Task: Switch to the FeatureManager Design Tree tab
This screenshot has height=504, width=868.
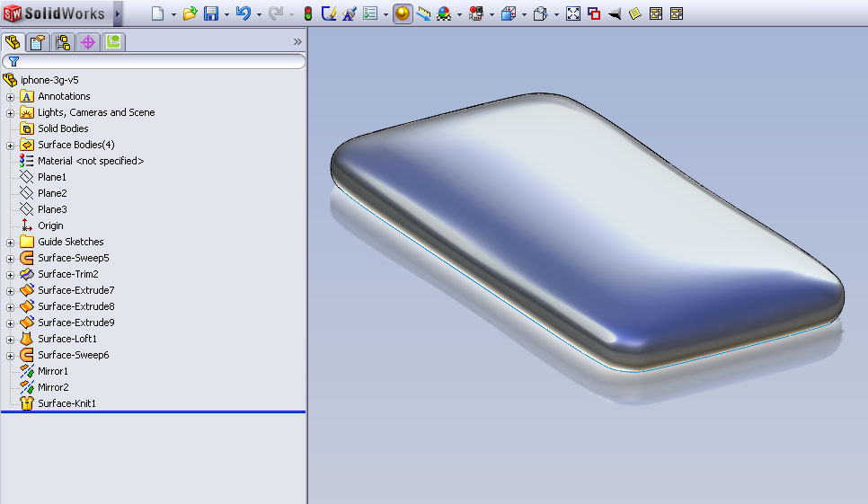Action: pyautogui.click(x=13, y=42)
